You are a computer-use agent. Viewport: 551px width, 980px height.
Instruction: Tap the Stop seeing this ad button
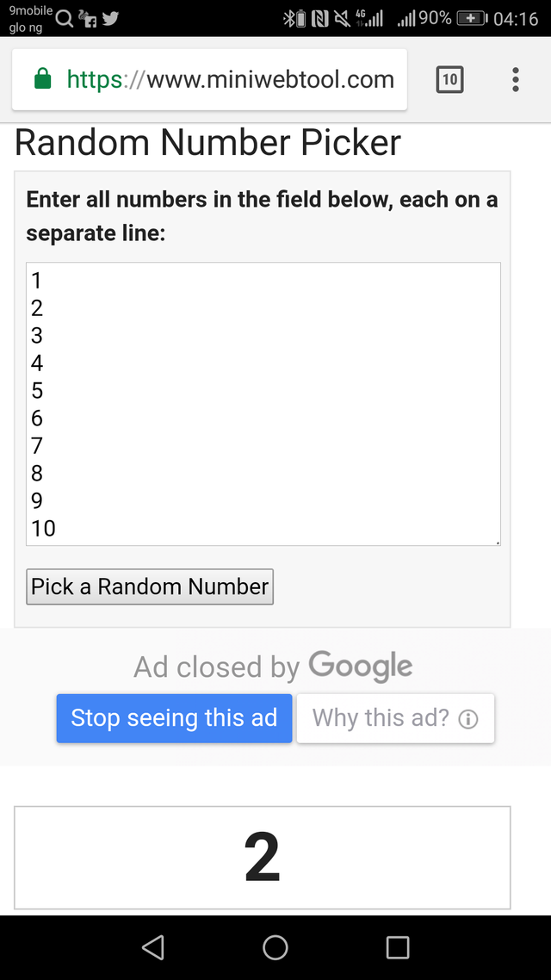(x=174, y=718)
